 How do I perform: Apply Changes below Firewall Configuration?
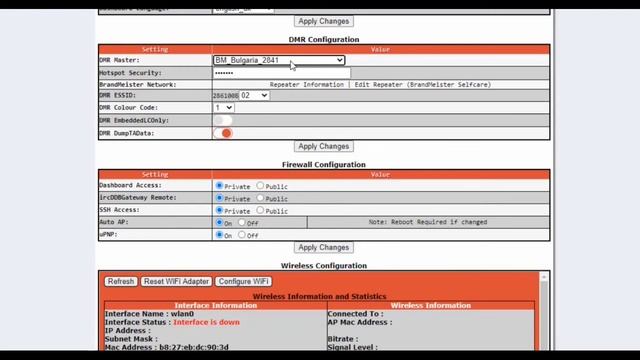pos(324,247)
